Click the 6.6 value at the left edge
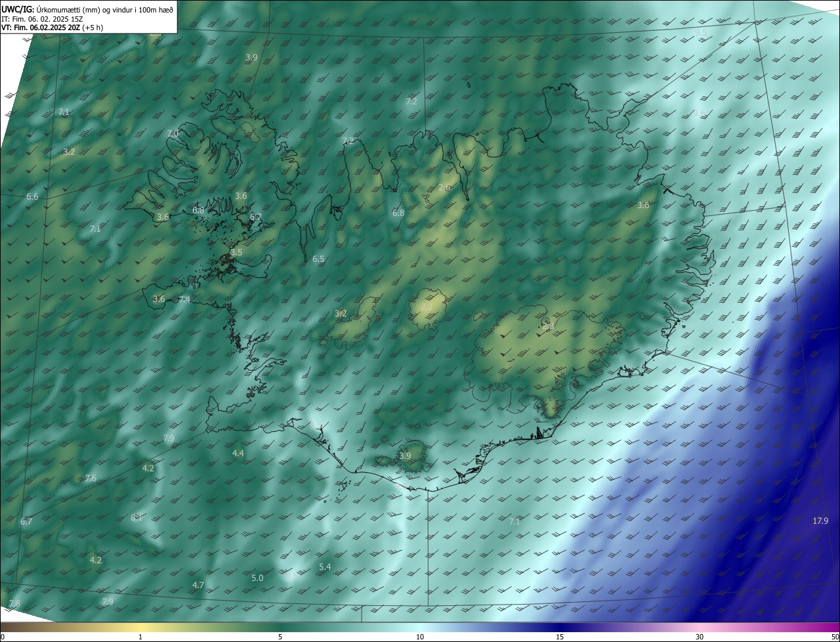 tap(32, 197)
